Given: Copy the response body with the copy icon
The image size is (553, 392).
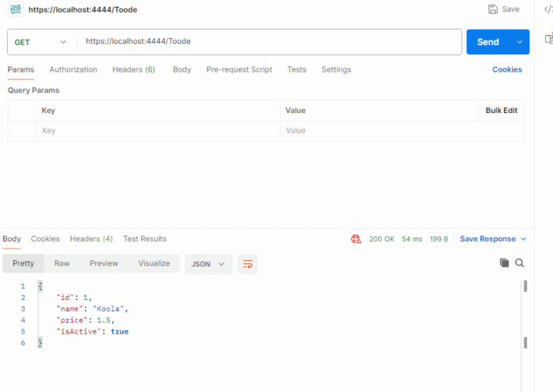Looking at the screenshot, I should tap(504, 263).
